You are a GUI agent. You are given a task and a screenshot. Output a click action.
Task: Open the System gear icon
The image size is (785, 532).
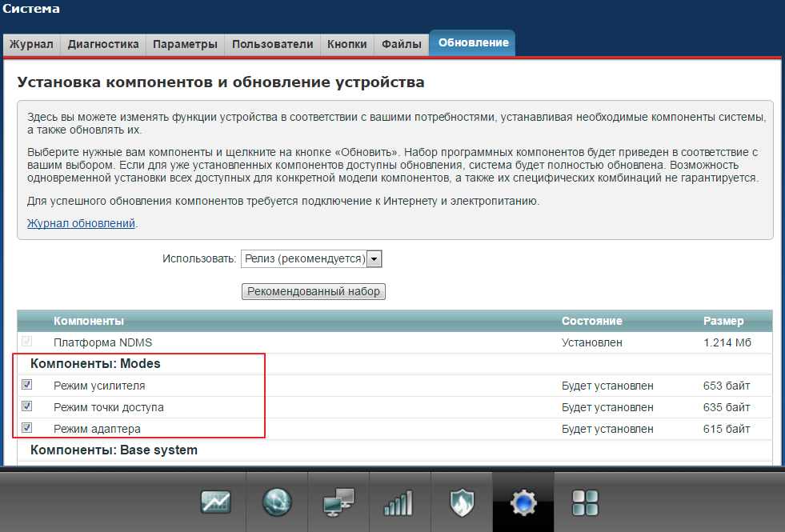click(x=523, y=502)
